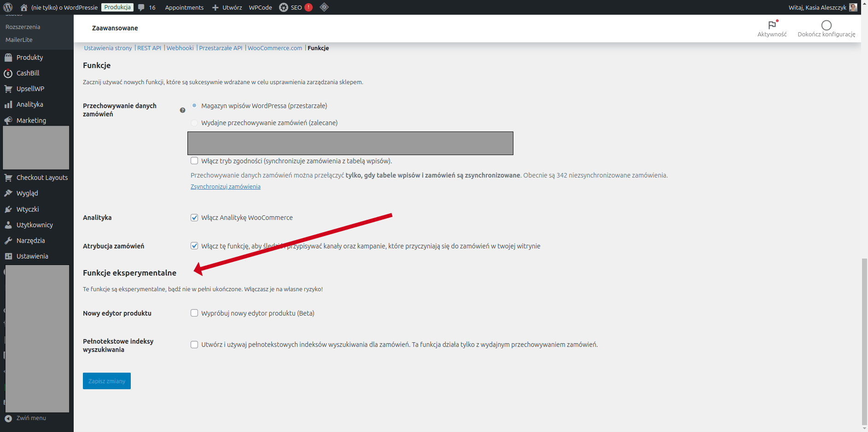This screenshot has width=868, height=432.
Task: Uncheck Włącz Analitykę WooCommerce
Action: click(194, 218)
